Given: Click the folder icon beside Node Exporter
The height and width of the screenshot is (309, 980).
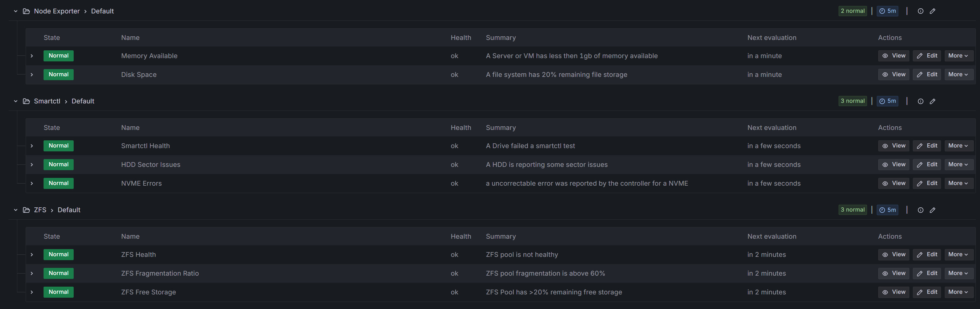Looking at the screenshot, I should pyautogui.click(x=26, y=11).
